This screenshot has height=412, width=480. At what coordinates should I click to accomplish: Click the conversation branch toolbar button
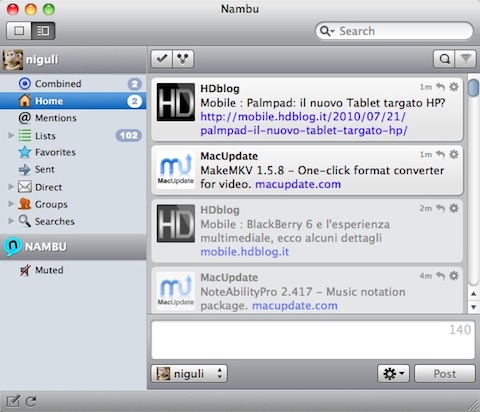coord(183,59)
